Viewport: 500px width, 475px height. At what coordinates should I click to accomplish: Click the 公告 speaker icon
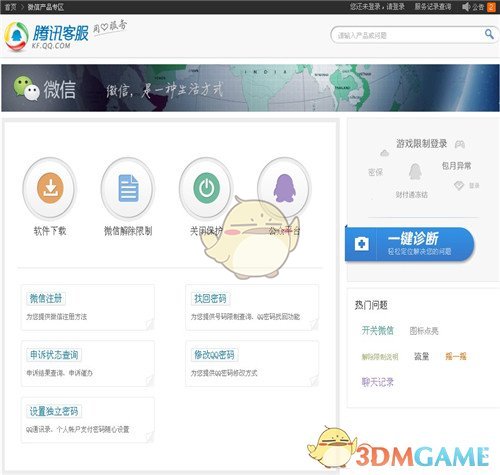pyautogui.click(x=466, y=7)
